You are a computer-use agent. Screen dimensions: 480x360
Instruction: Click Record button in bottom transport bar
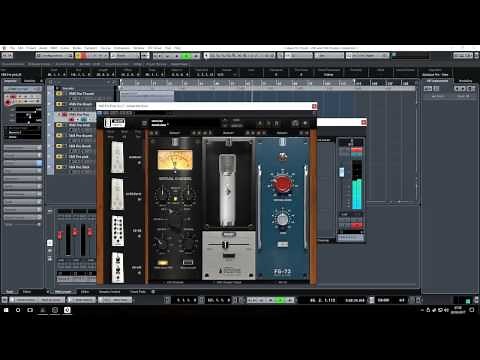point(290,300)
